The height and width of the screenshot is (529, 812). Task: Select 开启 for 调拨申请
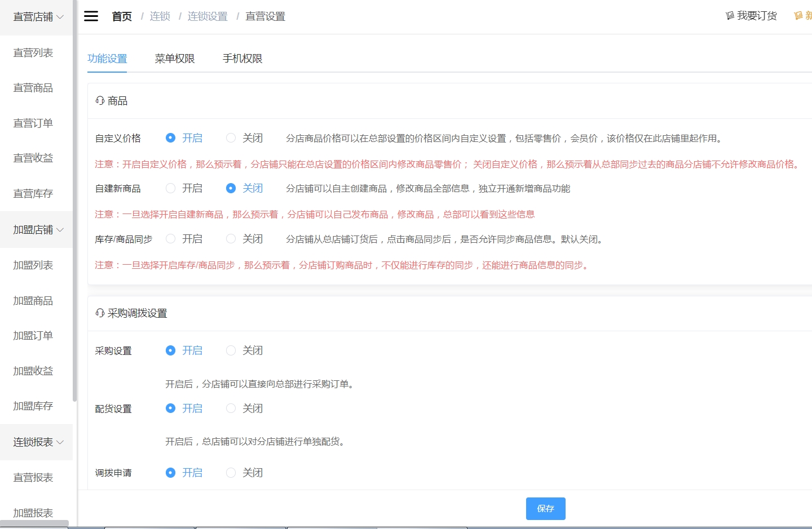tap(184, 473)
